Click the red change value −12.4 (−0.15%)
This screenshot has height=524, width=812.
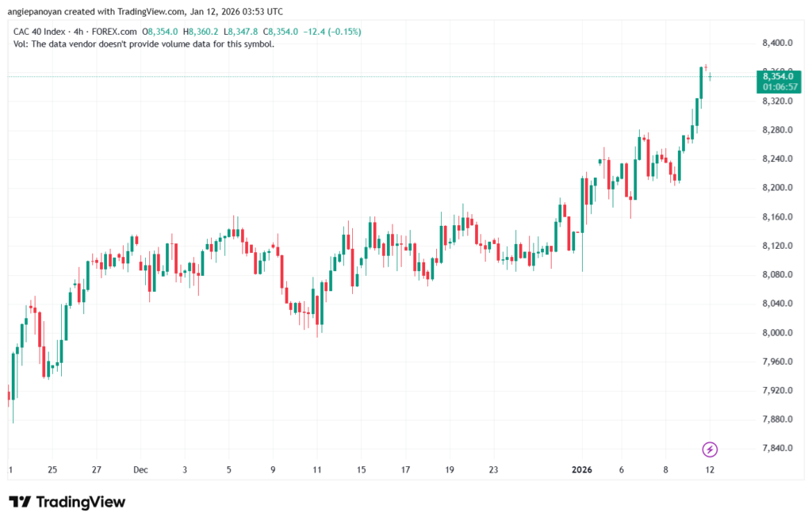331,32
